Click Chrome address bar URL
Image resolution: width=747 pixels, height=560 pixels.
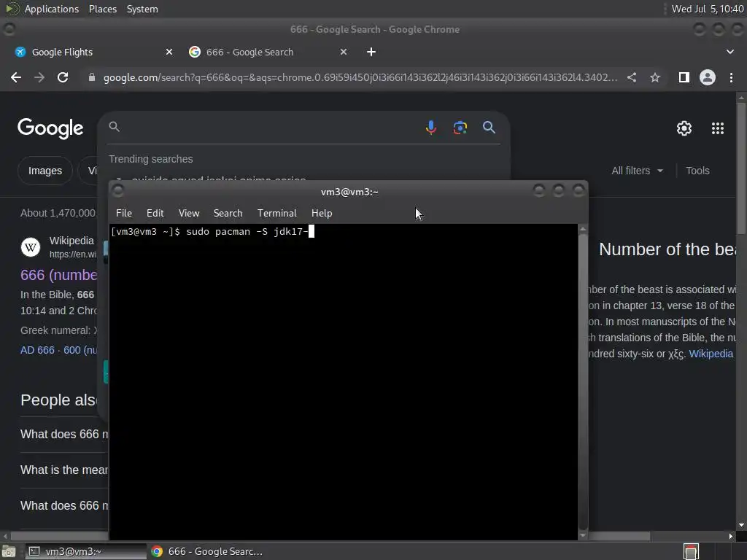tap(360, 77)
